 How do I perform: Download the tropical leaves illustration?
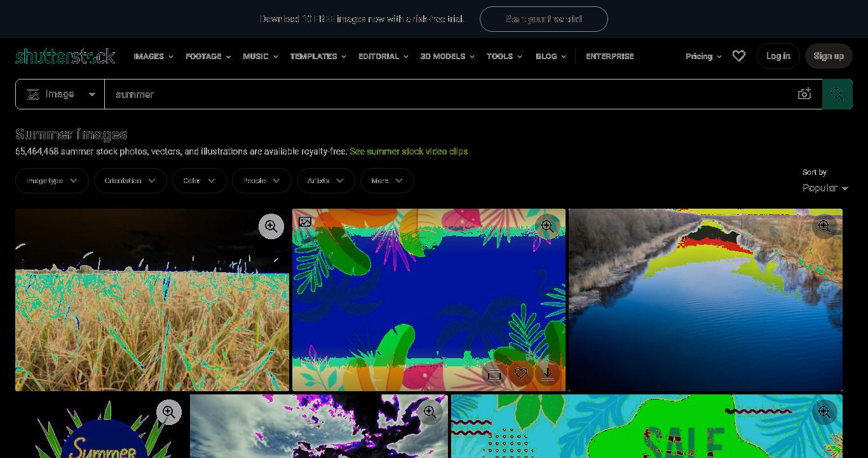coord(548,374)
